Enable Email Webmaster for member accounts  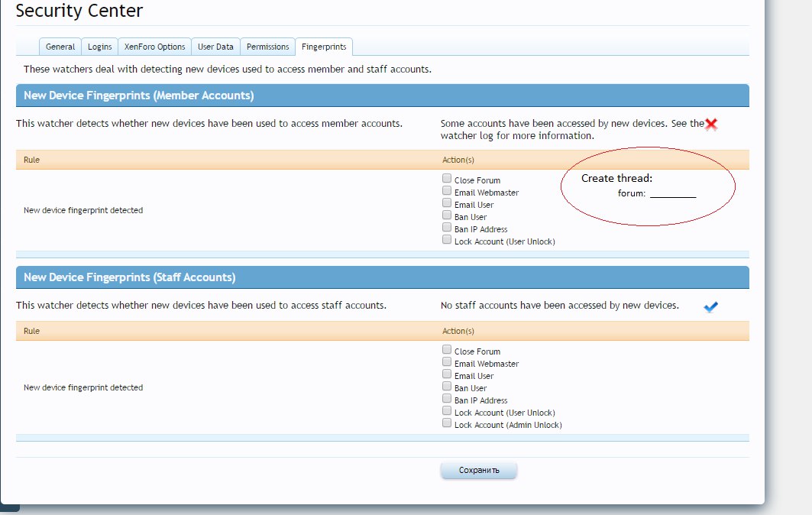447,191
